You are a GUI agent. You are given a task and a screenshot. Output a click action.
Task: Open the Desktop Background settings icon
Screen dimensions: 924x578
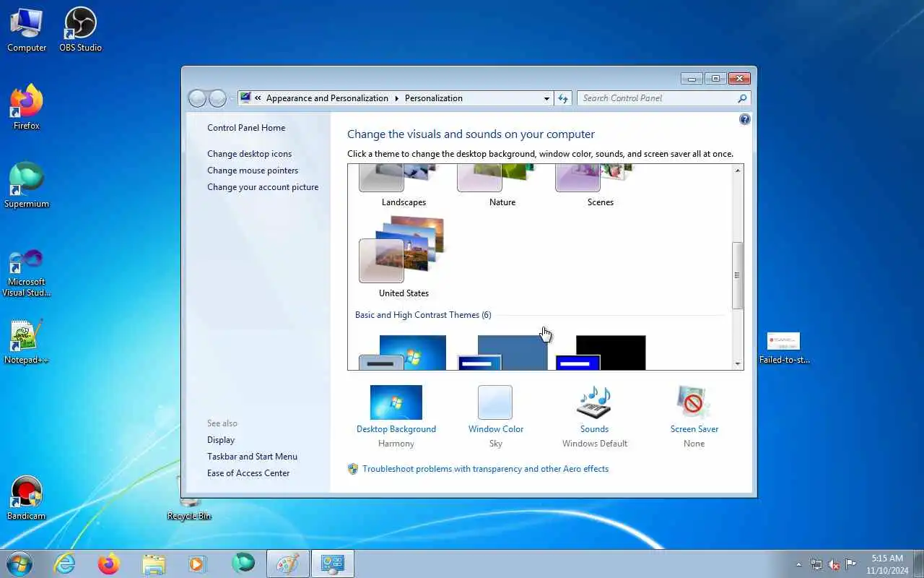[x=396, y=402]
